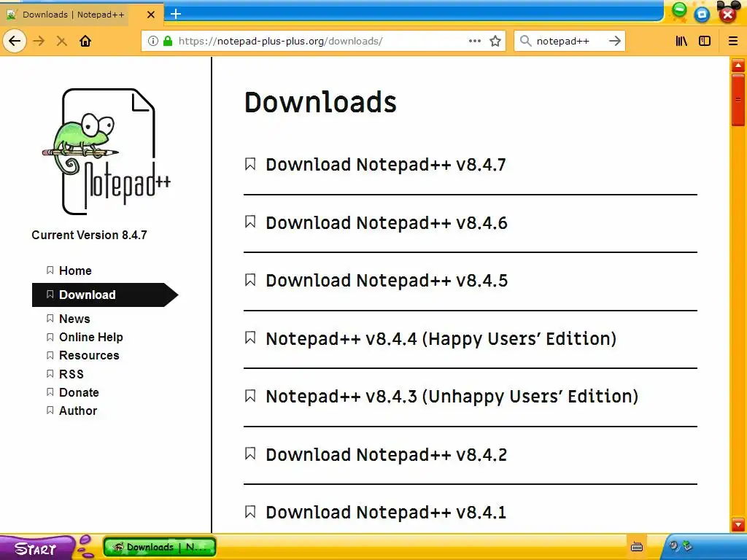This screenshot has height=560, width=747.
Task: Click bookmark icon beside Donate item
Action: pyautogui.click(x=50, y=392)
